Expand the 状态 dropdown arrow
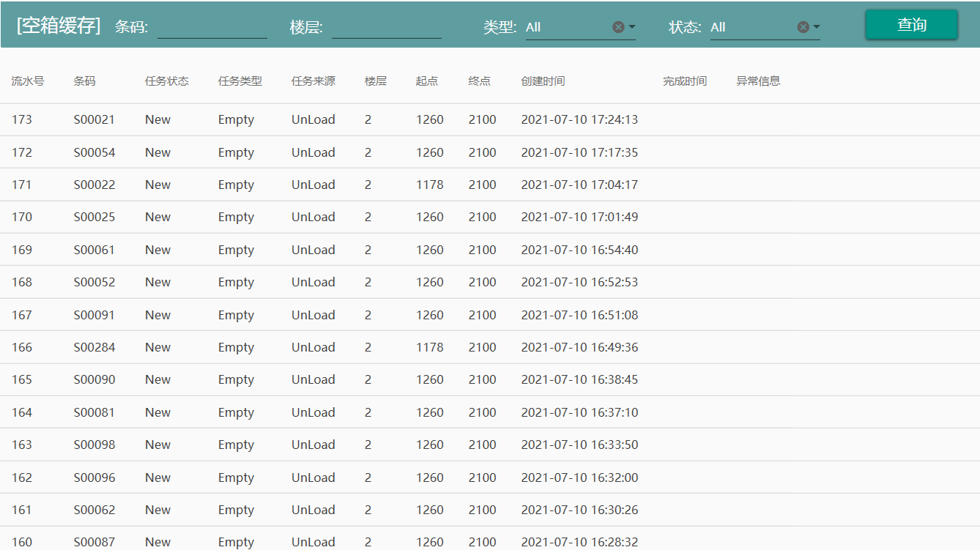The image size is (980, 550). pos(817,27)
